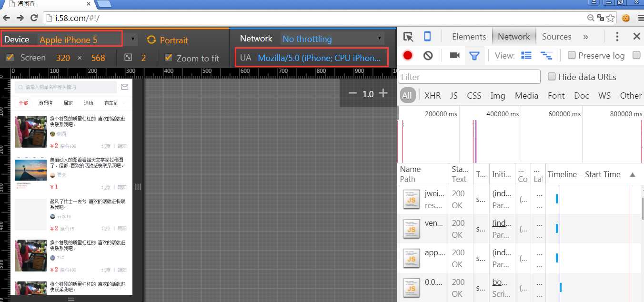The height and width of the screenshot is (302, 644).
Task: Rotate device using the Portrait icon
Action: (x=151, y=40)
